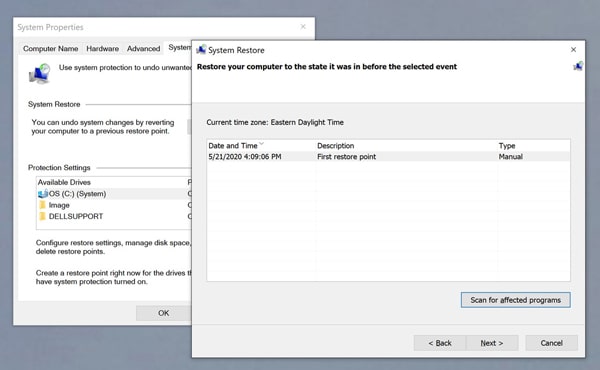Image resolution: width=600 pixels, height=370 pixels.
Task: Click the System Restore title bar icon
Action: pyautogui.click(x=201, y=49)
